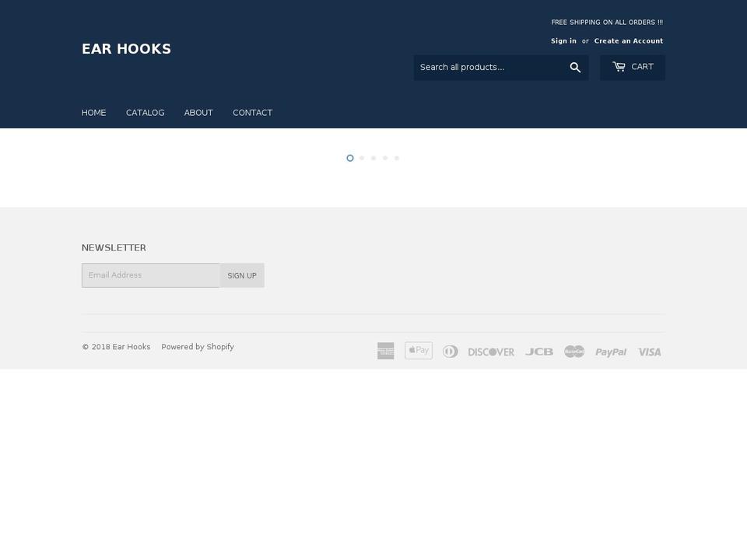This screenshot has width=747, height=560.
Task: Click the American Express payment icon
Action: pos(385,351)
